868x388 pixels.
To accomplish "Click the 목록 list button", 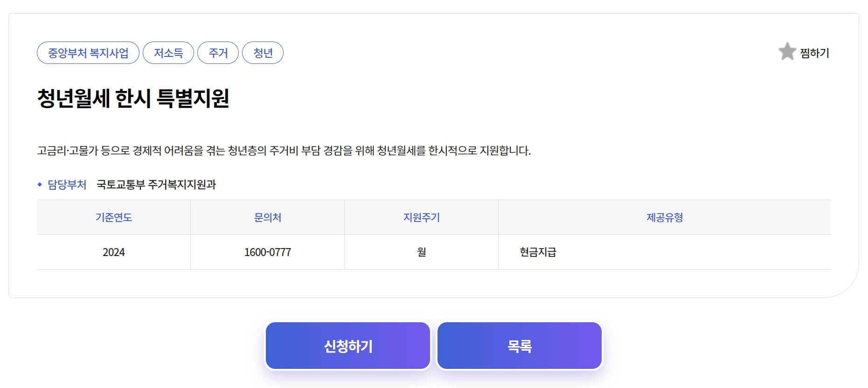I will [x=519, y=345].
